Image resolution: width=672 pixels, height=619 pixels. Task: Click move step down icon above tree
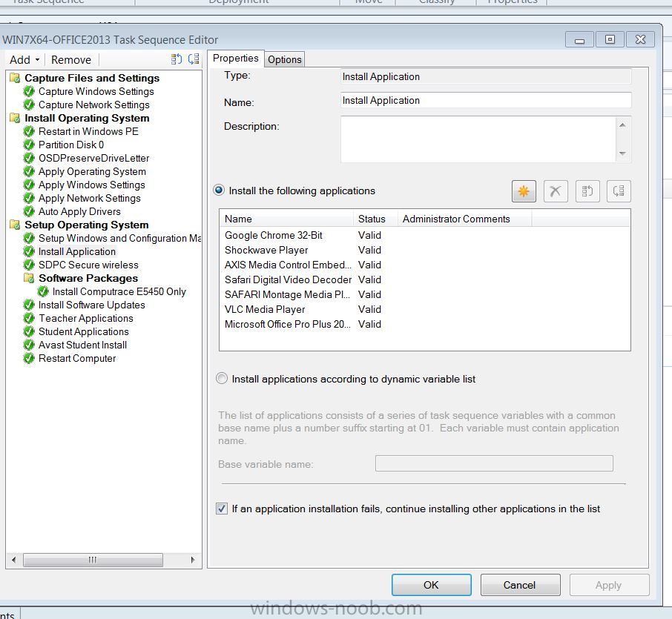[194, 59]
